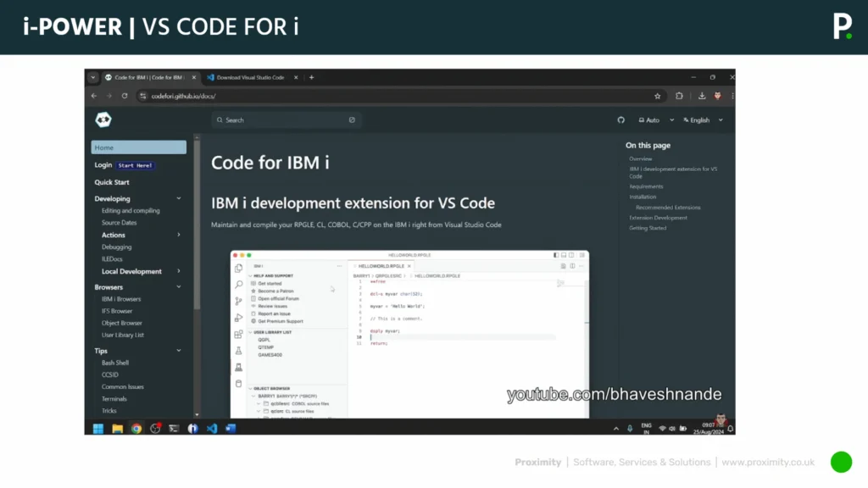Screen dimensions: 868x488
Task: Open the Common Issues page
Action: (122, 386)
